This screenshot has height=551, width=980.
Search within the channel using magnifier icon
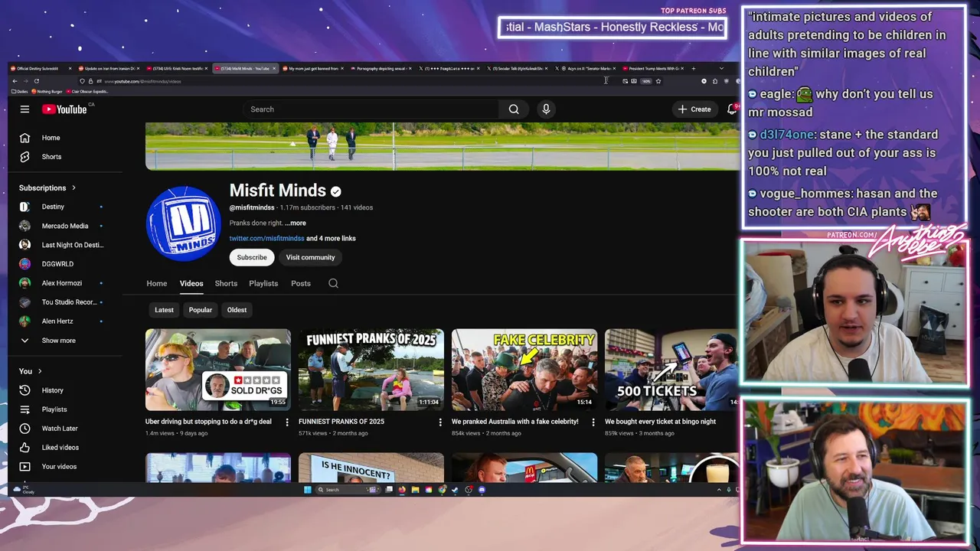333,283
